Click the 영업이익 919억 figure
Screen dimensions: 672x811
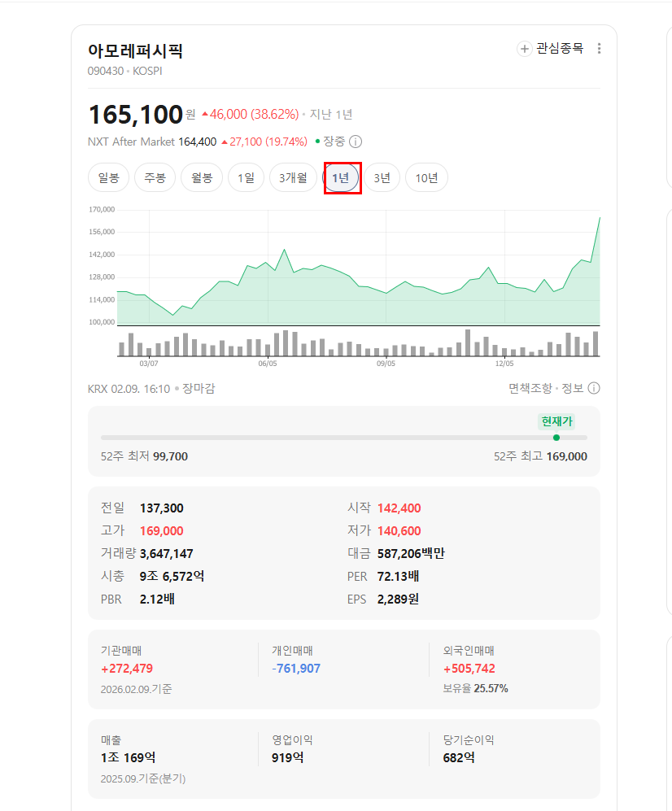point(288,758)
